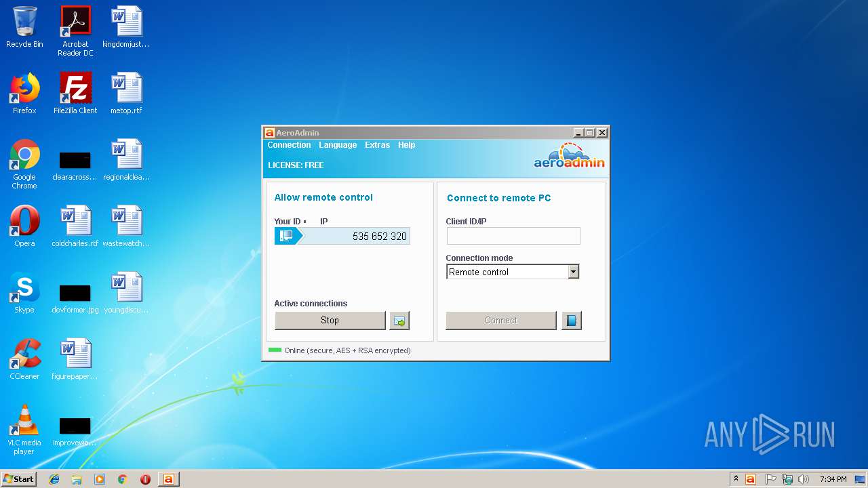Open the Recycle Bin desktop icon
The width and height of the screenshot is (868, 488).
click(24, 28)
